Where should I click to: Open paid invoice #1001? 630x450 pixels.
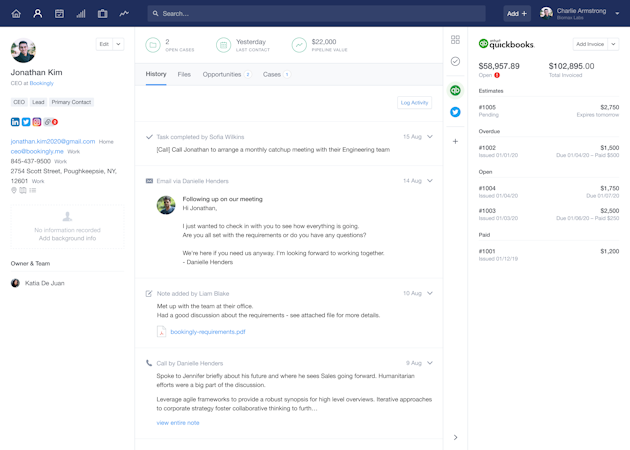point(549,255)
